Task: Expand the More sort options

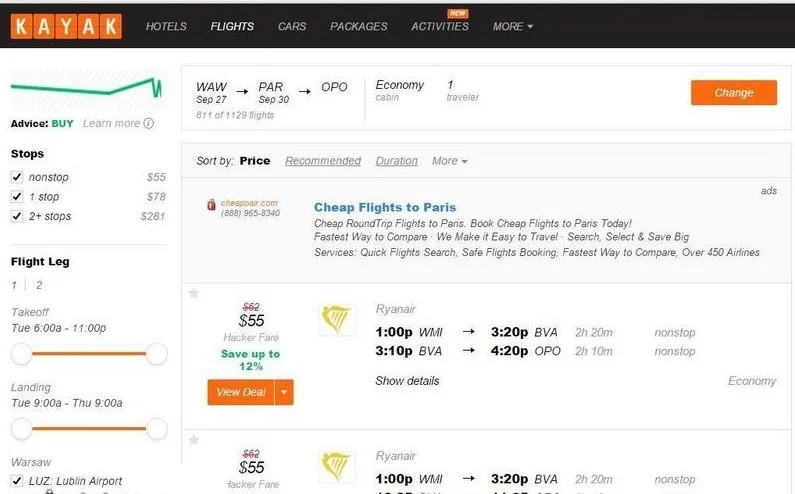Action: click(x=450, y=161)
